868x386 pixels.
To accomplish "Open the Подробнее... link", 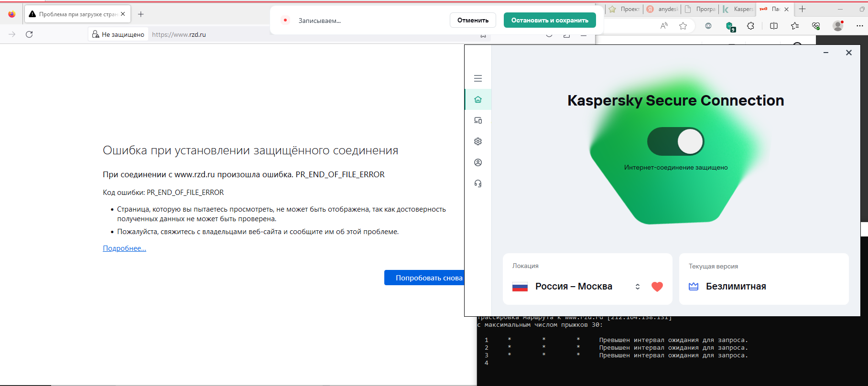I will (124, 248).
